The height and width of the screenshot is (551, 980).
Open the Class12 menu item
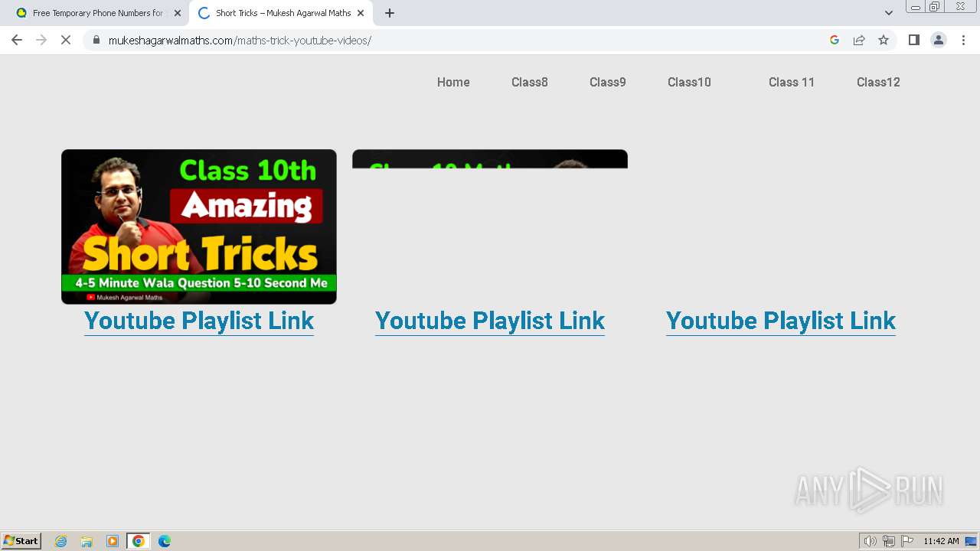[x=878, y=82]
